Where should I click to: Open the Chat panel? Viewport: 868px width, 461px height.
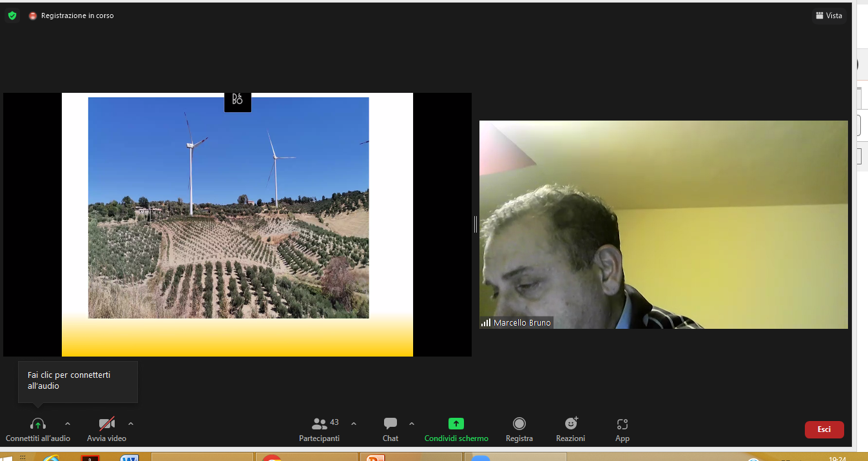click(x=391, y=430)
